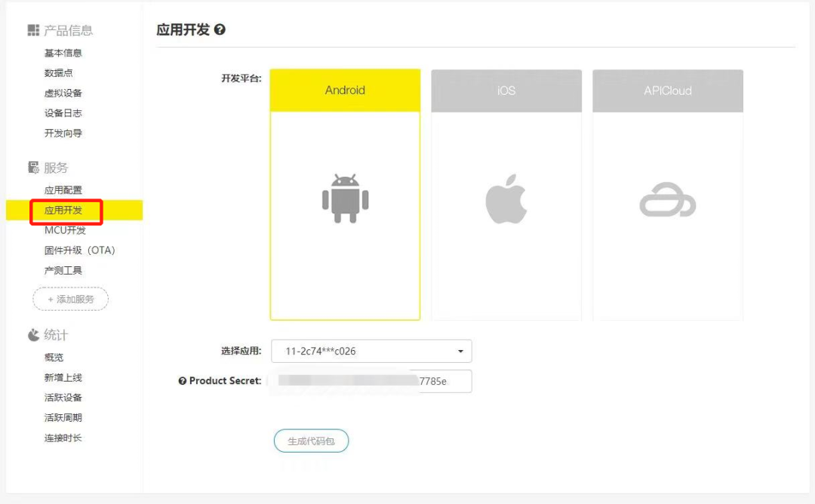Click help icon next to Product Secret
This screenshot has height=504, width=815.
coord(182,381)
